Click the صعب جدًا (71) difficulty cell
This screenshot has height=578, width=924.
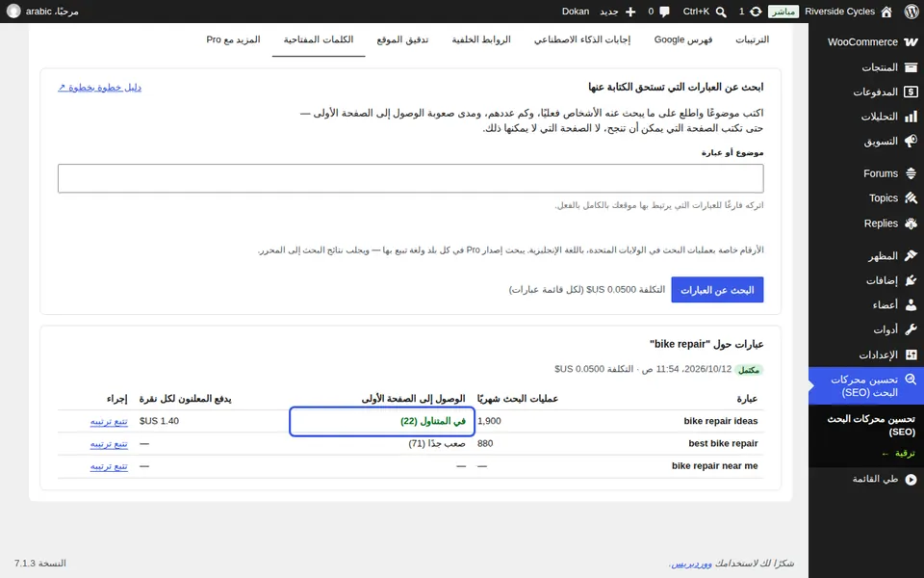437,443
